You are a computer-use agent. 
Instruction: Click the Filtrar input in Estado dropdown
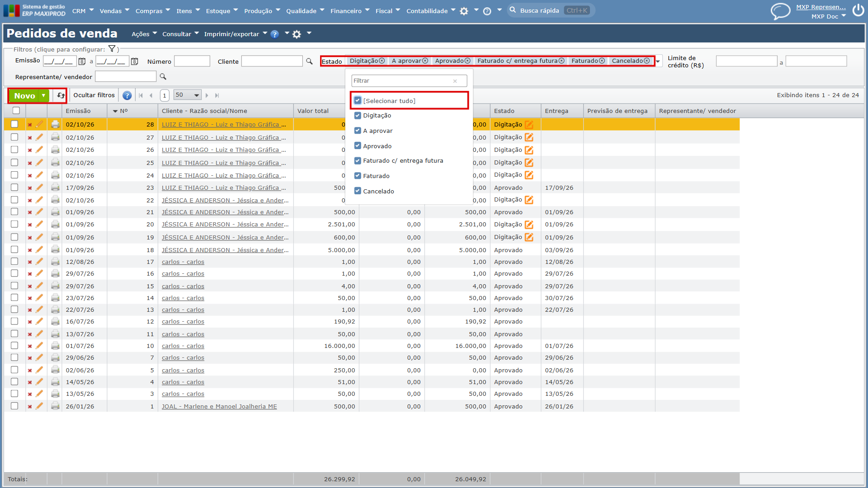[409, 81]
